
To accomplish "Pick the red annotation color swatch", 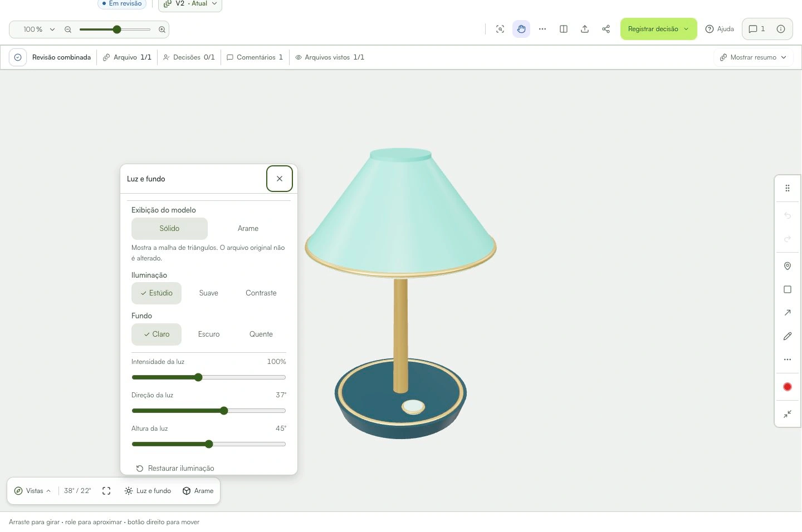I will point(788,387).
